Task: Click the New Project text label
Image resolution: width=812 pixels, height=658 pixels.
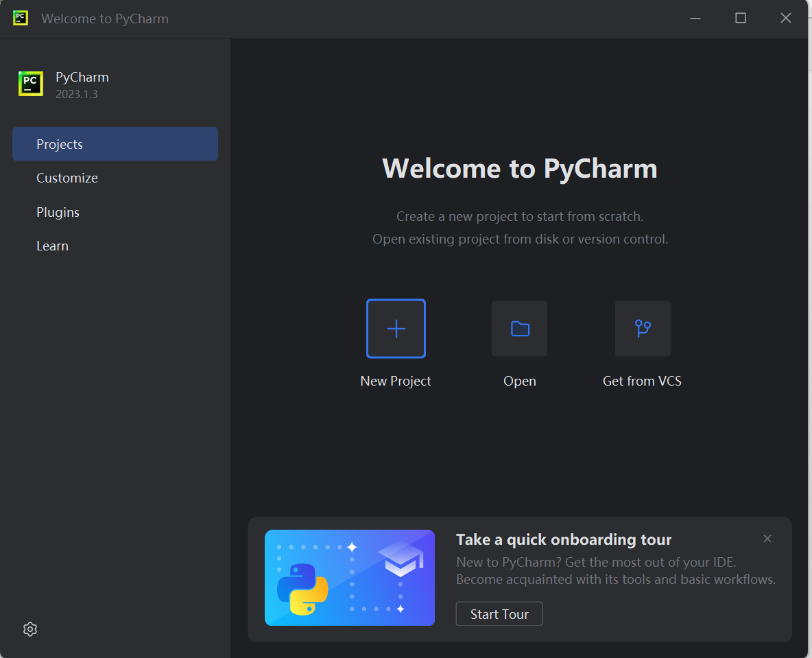Action: [x=396, y=381]
